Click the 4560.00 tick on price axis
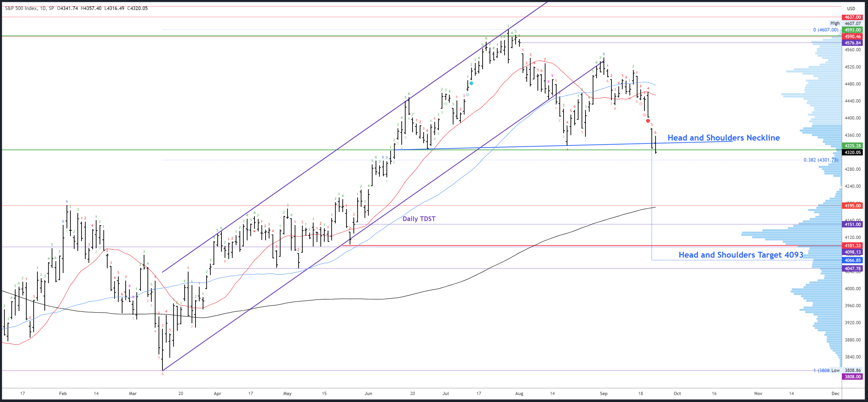Screen dimensions: 868x402 853,49
